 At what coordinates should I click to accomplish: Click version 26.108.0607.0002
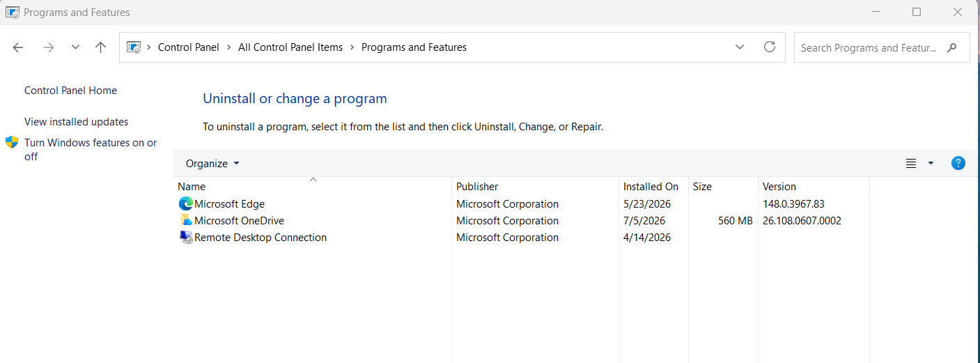[x=802, y=221]
